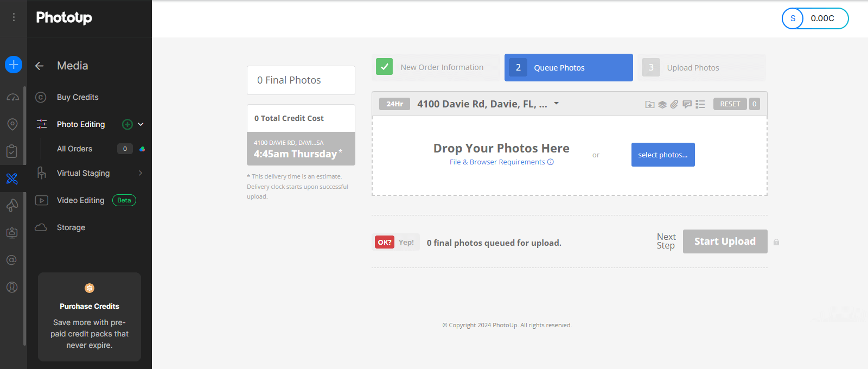This screenshot has height=369, width=868.
Task: Expand the Virtual Staging submenu
Action: (141, 173)
